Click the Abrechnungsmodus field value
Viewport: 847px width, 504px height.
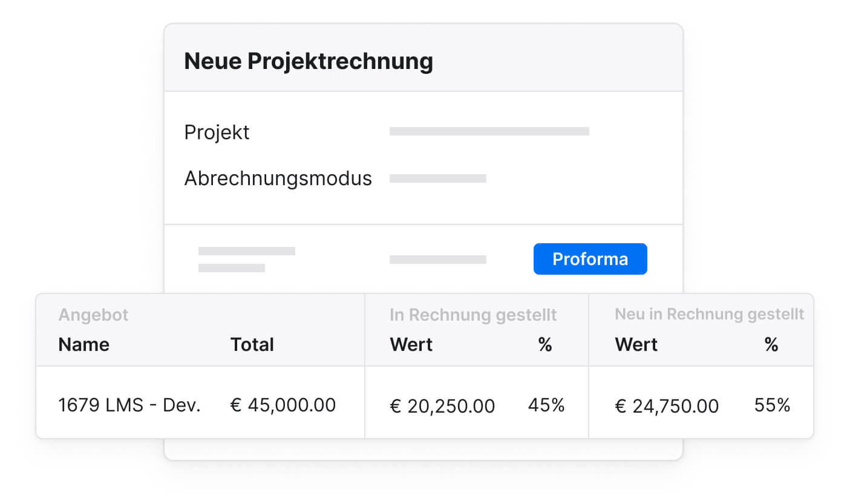[438, 178]
